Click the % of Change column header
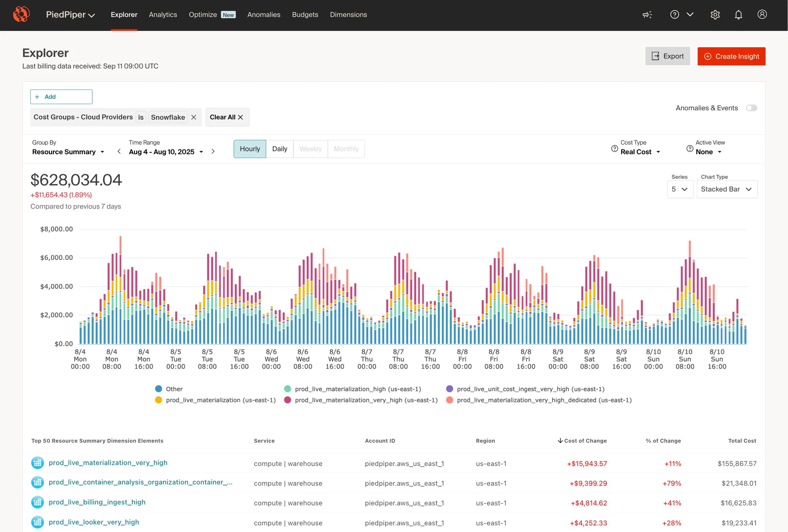 click(x=663, y=441)
